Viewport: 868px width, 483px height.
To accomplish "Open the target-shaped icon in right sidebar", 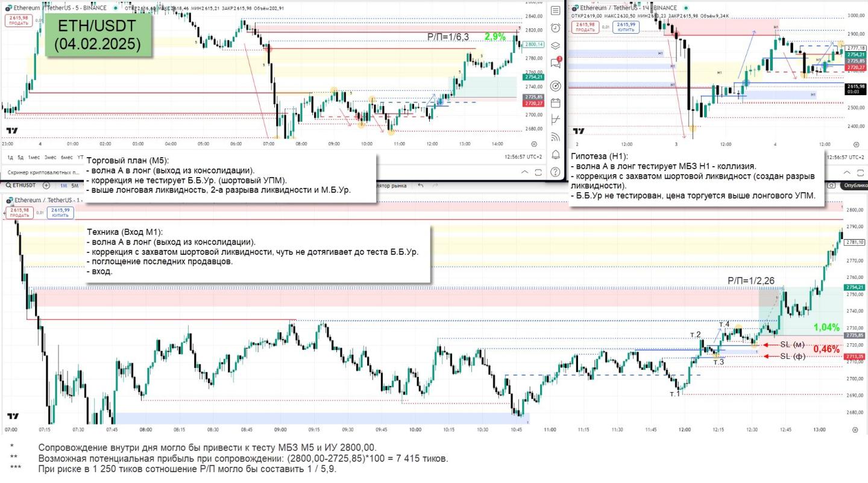I will click(555, 86).
